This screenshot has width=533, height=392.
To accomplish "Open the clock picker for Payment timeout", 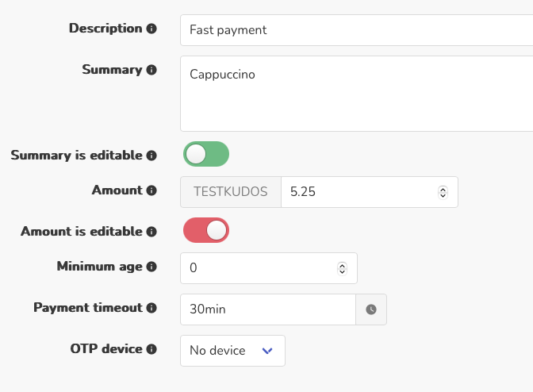I will pos(371,309).
